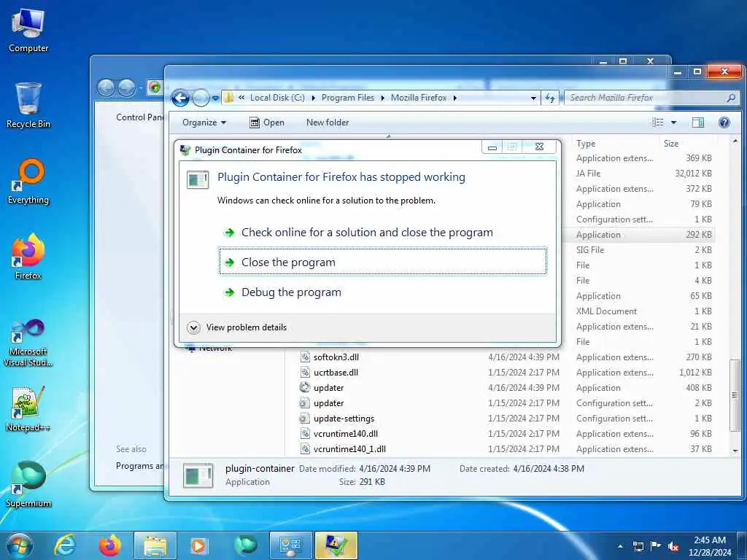Expand the arrow after Mozilla Firefox breadcrumb
Viewport: 747px width, 560px height.
tap(455, 98)
